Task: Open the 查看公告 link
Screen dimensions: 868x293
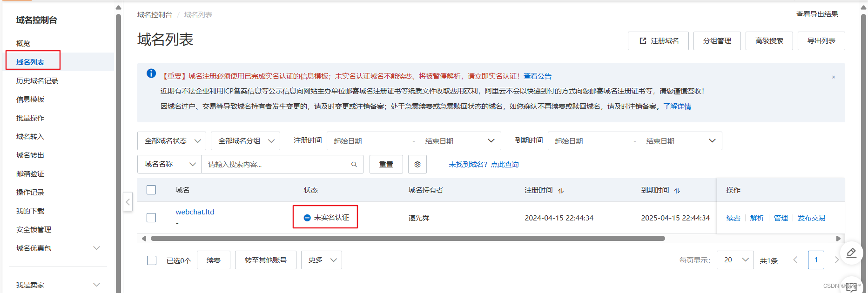Action: 538,76
